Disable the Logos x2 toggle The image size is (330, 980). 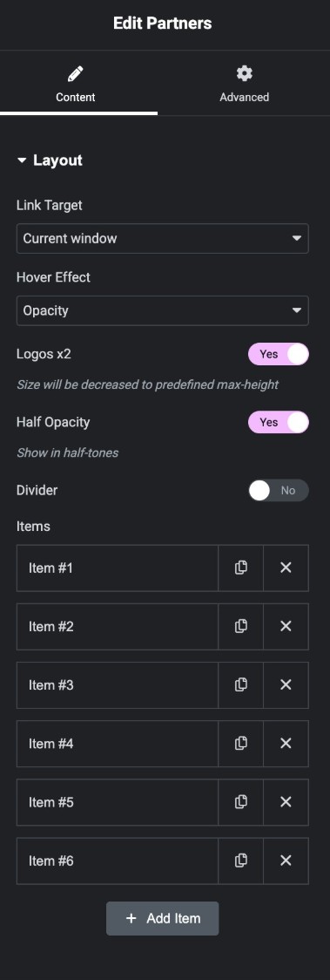pyautogui.click(x=279, y=354)
